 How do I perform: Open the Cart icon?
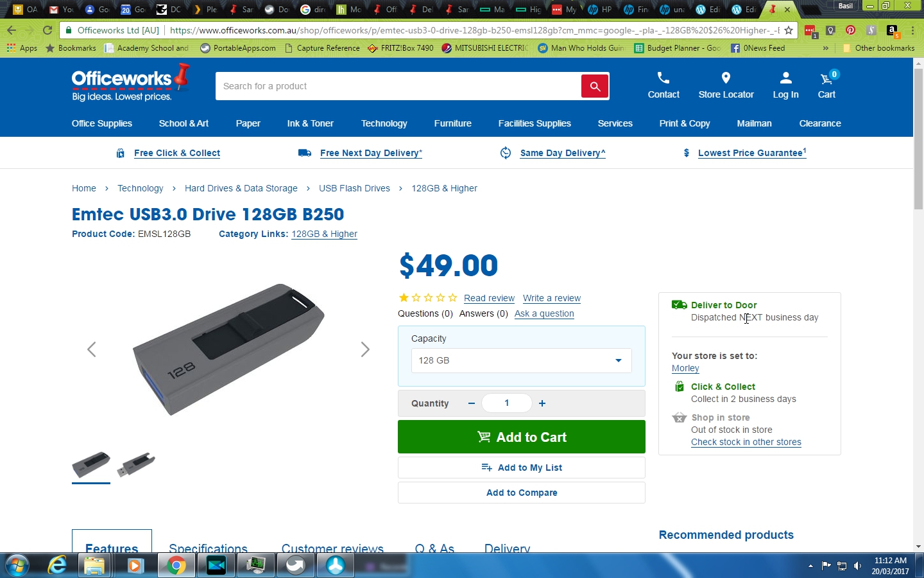[826, 78]
